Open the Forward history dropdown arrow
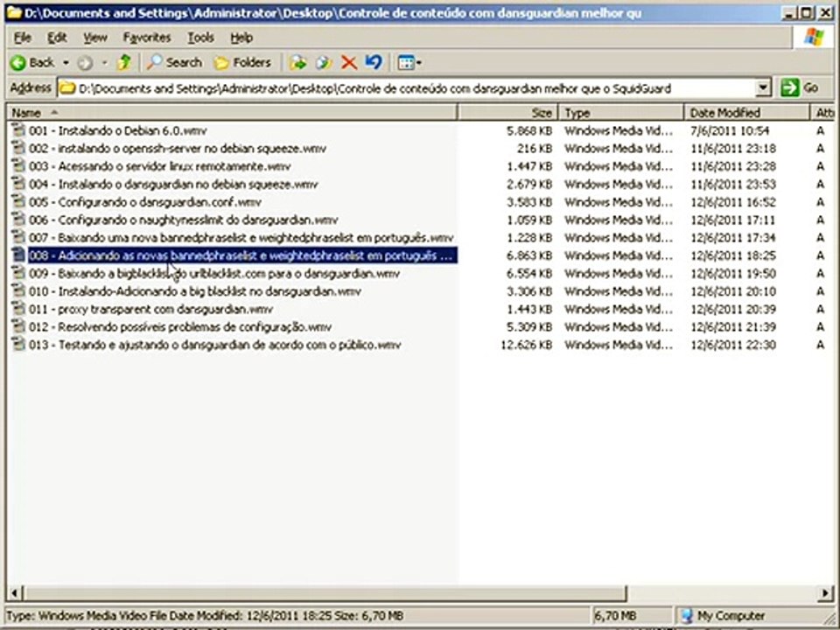 pyautogui.click(x=104, y=63)
